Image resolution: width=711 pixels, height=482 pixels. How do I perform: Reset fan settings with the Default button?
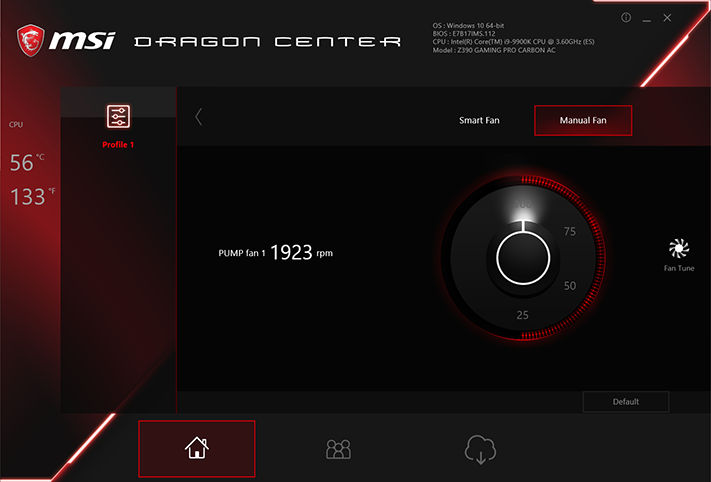click(626, 402)
